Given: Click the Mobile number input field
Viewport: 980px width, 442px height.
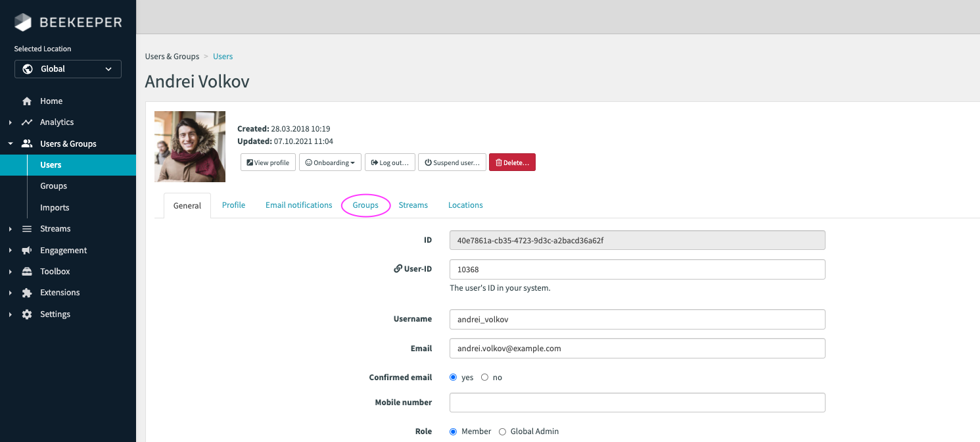Looking at the screenshot, I should (637, 403).
